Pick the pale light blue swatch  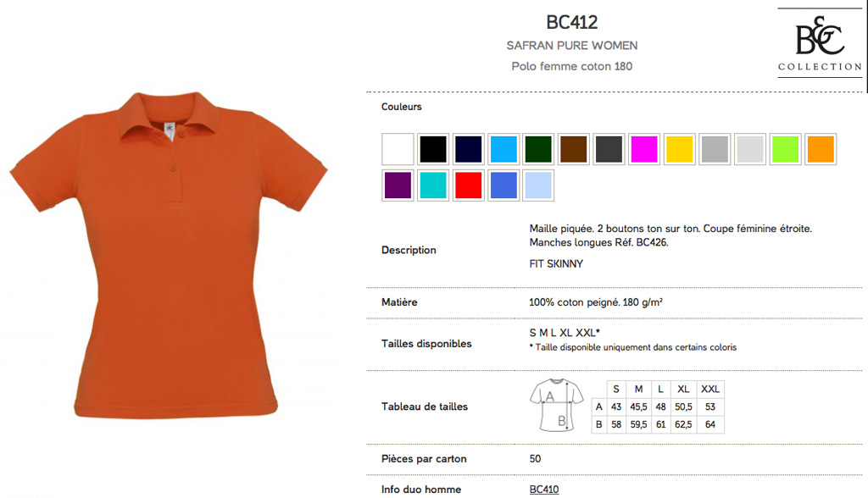pos(538,185)
